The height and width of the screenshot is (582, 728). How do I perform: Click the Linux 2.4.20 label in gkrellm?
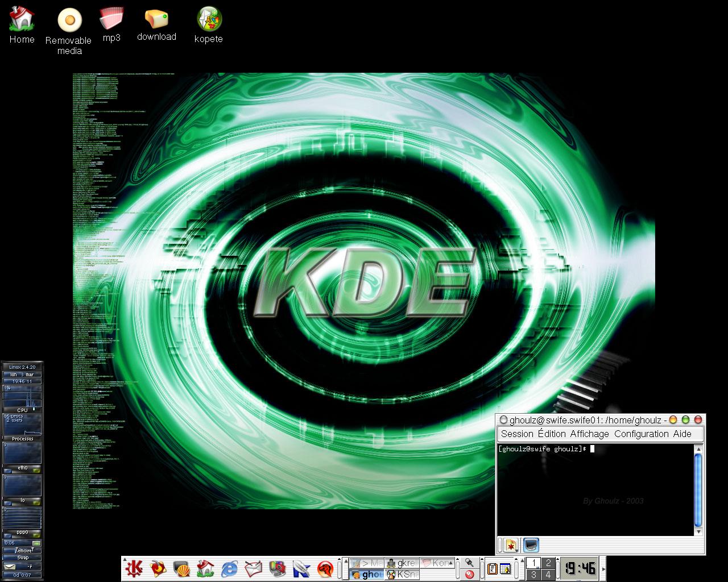pos(22,367)
